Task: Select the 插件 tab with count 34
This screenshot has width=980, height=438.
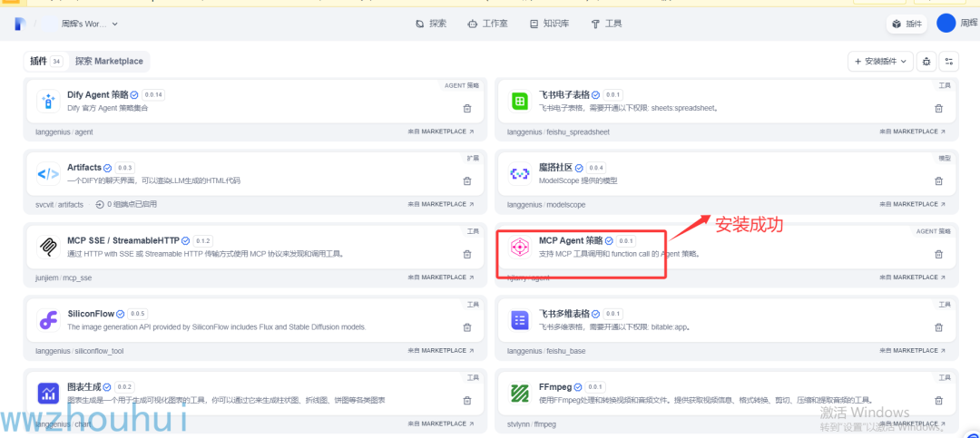Action: pos(46,62)
